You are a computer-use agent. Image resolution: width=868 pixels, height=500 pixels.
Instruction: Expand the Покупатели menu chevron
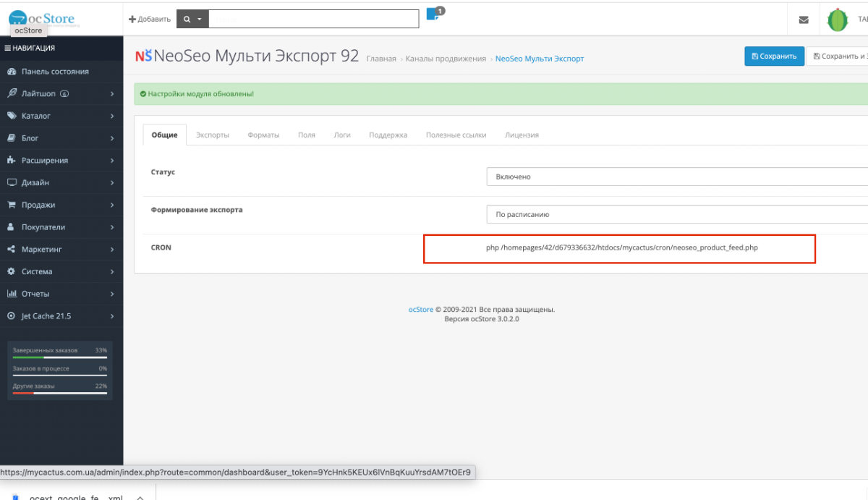point(112,227)
